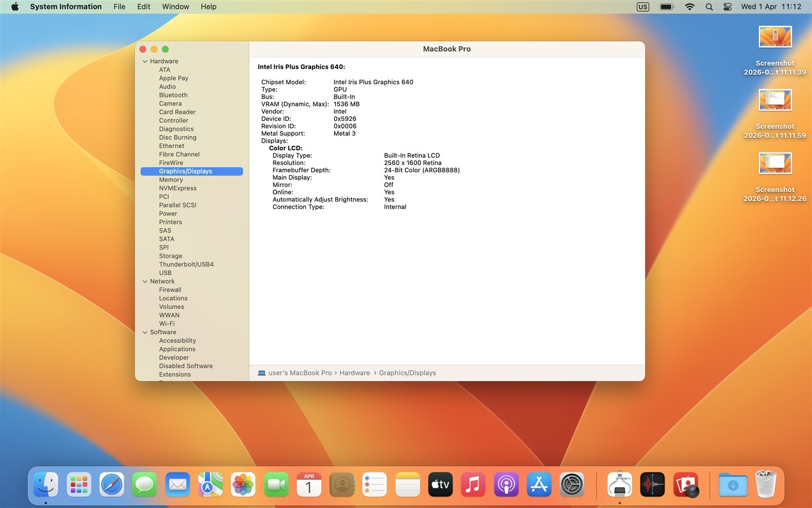Open System Settings gear in Dock
The height and width of the screenshot is (508, 812).
pos(572,485)
